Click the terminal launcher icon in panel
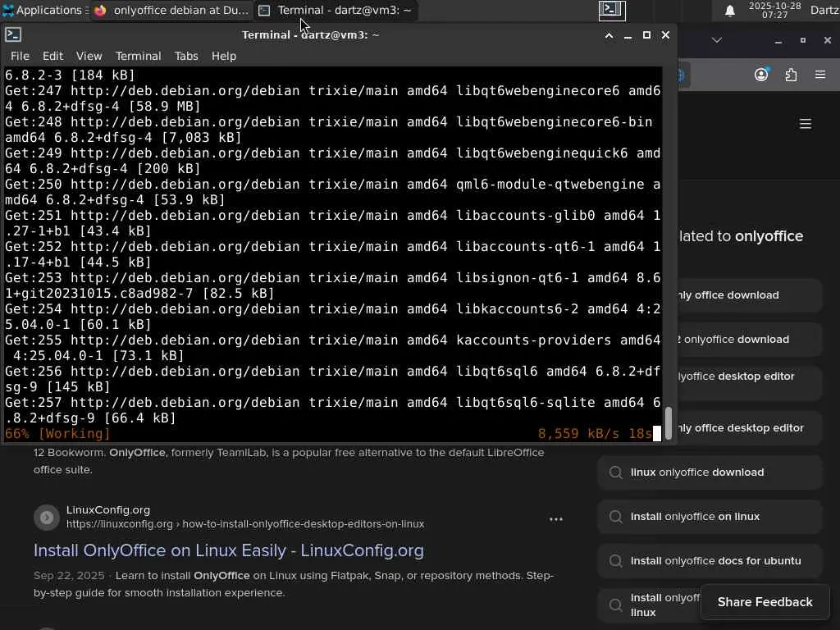This screenshot has height=630, width=840. (612, 10)
